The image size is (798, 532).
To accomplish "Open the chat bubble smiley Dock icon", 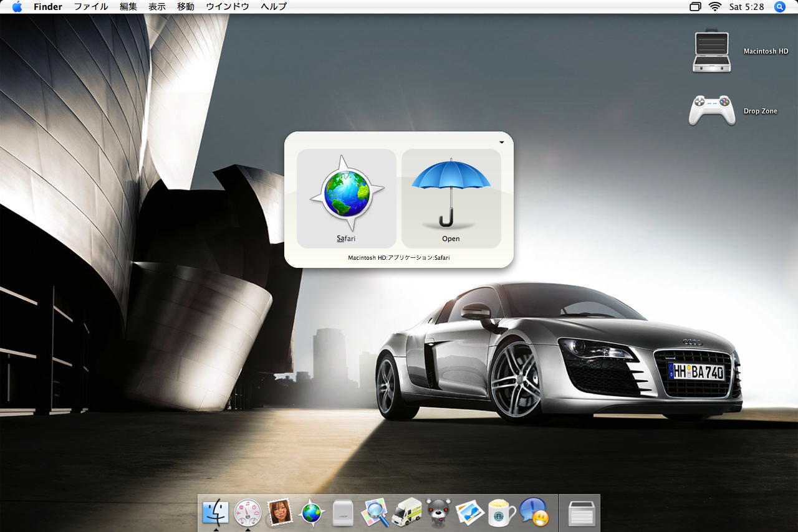I will tap(534, 512).
